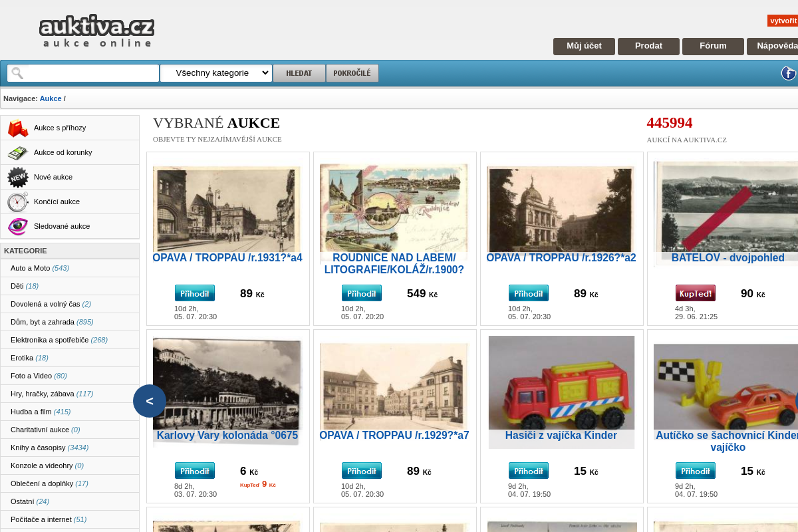Image resolution: width=798 pixels, height=532 pixels.
Task: Open Aukce s příhozy link
Action: 60,128
